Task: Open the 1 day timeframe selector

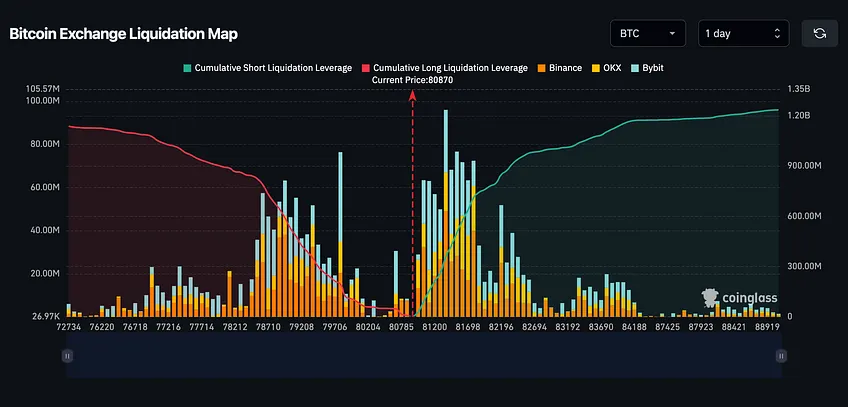Action: 744,34
